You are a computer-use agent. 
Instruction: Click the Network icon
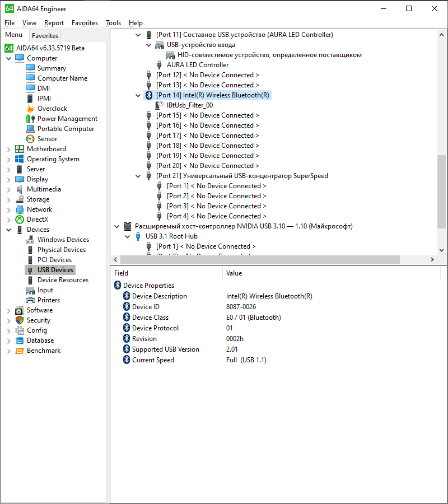[x=20, y=209]
